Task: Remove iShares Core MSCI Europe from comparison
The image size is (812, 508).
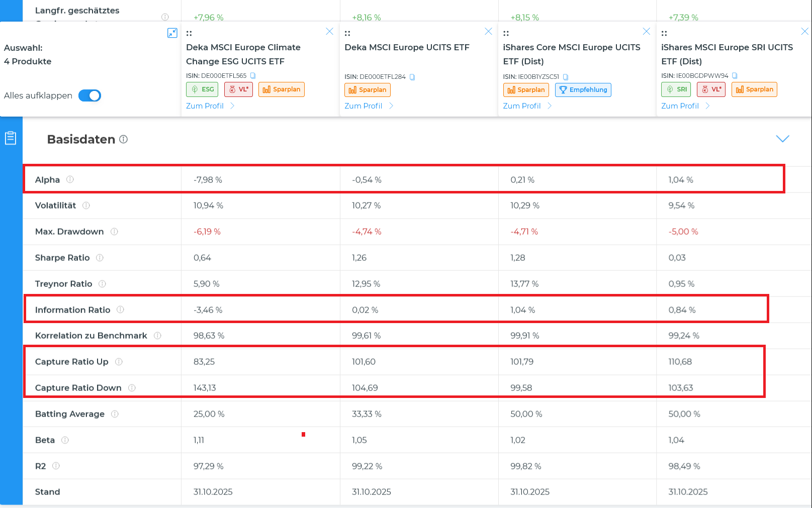Action: click(646, 32)
